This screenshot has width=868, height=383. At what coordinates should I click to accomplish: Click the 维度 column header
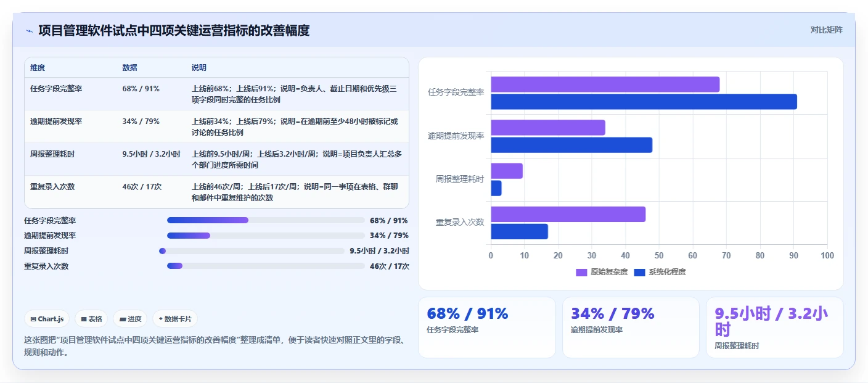pos(38,67)
